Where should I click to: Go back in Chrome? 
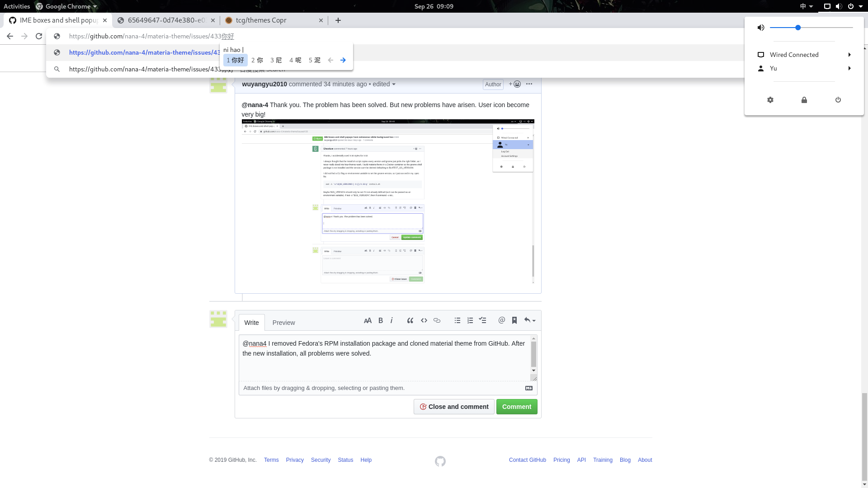10,36
